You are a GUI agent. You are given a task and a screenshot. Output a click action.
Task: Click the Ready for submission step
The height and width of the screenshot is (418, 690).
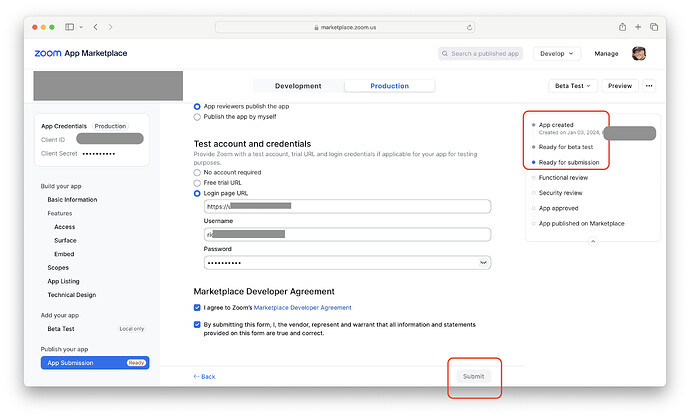pos(569,162)
